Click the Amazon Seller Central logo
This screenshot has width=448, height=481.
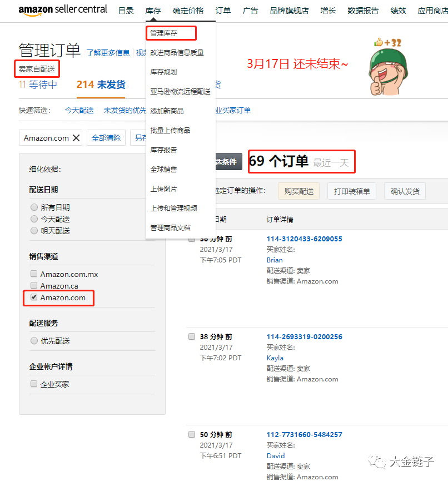tap(63, 10)
